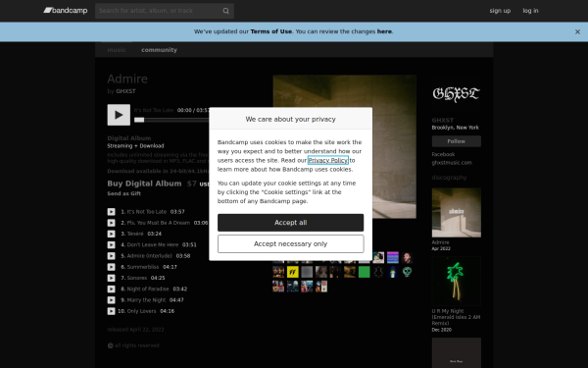Play track 2 Pls, You Must Be A Dream

click(112, 223)
